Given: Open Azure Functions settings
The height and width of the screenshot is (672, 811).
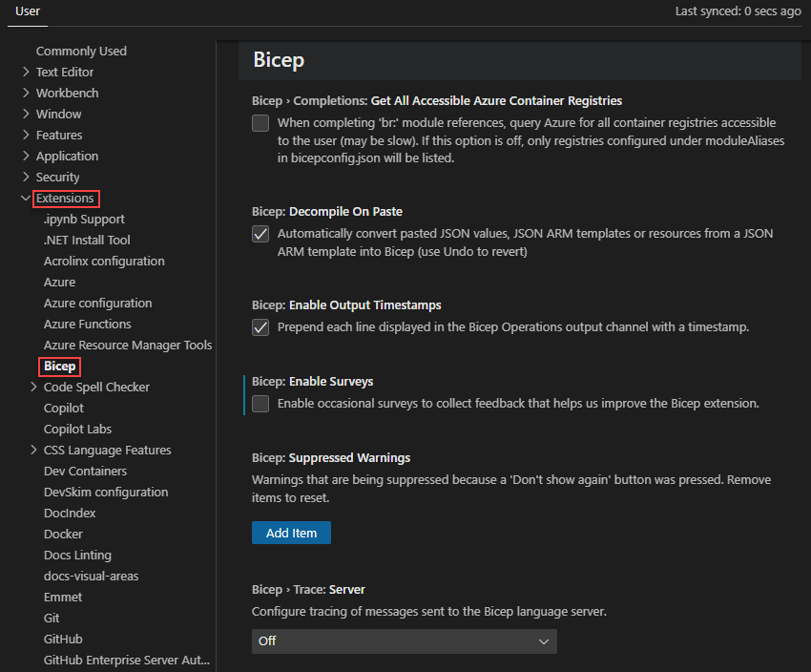Looking at the screenshot, I should pyautogui.click(x=89, y=324).
